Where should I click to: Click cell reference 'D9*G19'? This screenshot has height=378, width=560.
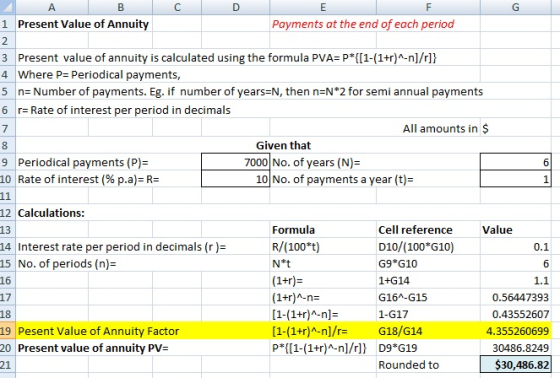click(x=398, y=348)
